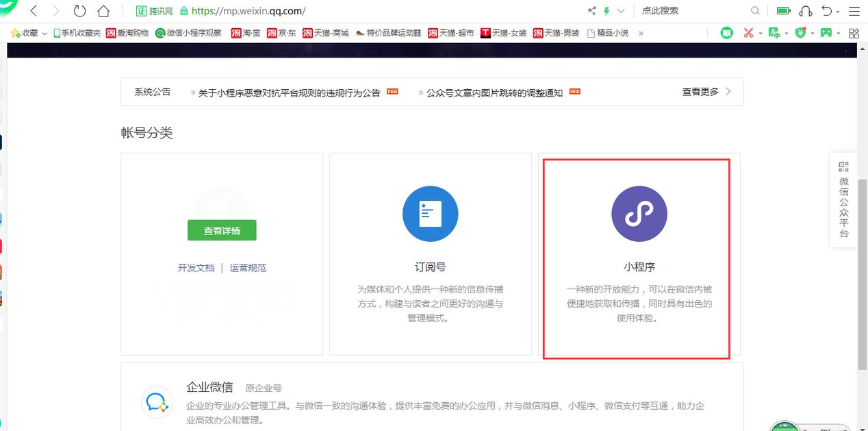The image size is (868, 431).
Task: Click the green padlock security icon
Action: click(x=184, y=11)
